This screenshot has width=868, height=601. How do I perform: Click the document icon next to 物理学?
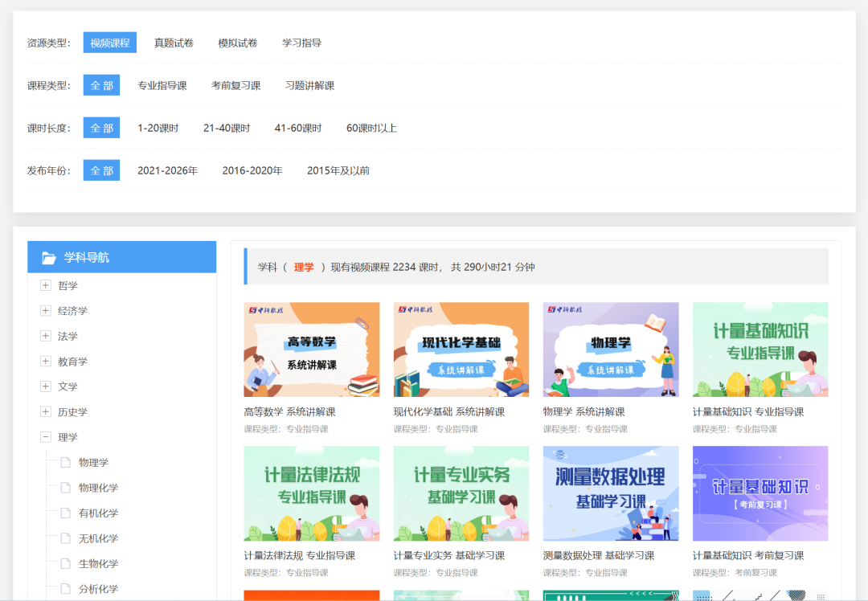tap(65, 462)
